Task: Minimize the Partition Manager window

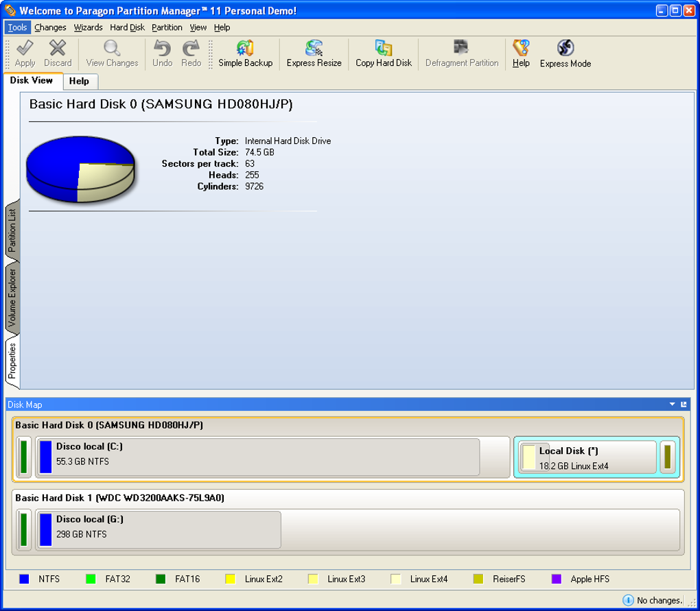Action: pyautogui.click(x=662, y=10)
